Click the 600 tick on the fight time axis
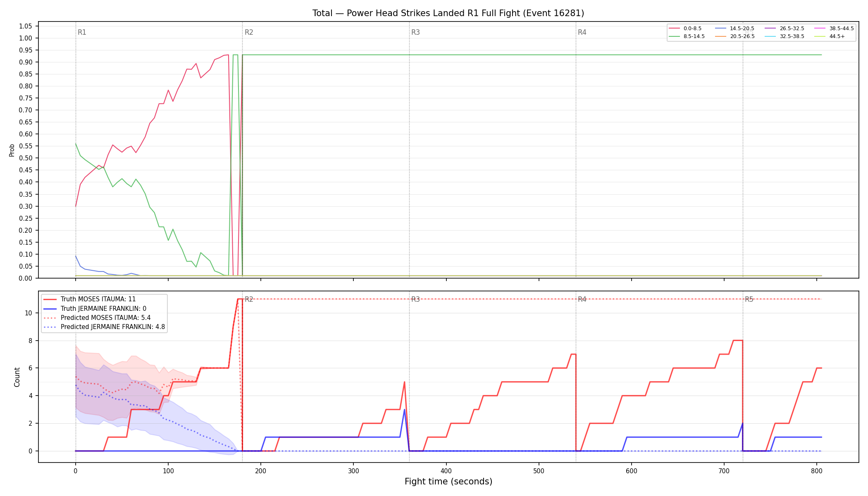Screen dimensions: 868x496 (x=632, y=471)
